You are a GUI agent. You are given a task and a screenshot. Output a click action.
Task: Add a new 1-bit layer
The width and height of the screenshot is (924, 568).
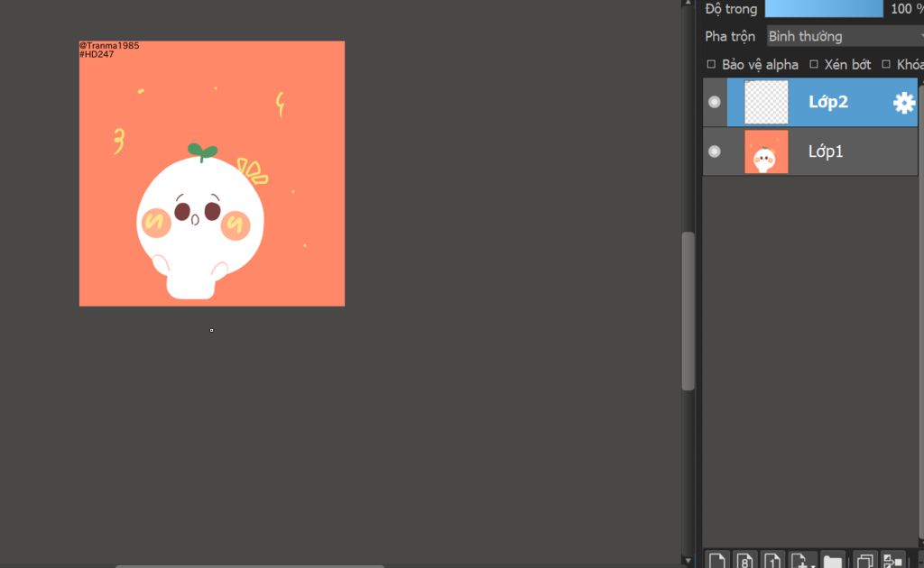click(772, 561)
